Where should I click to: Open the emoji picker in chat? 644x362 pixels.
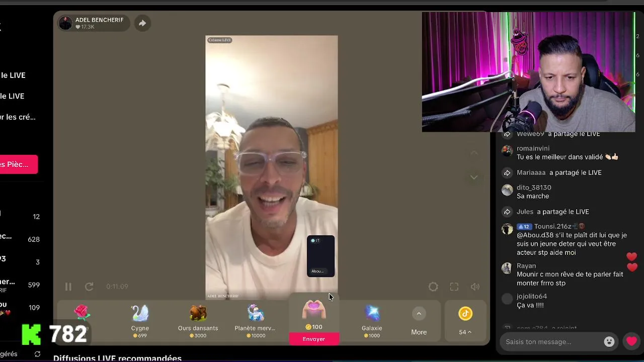609,342
